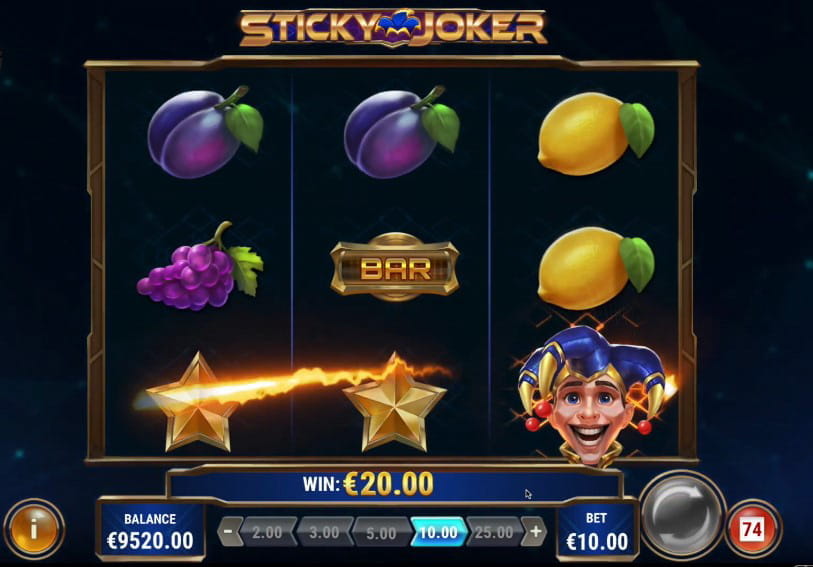The image size is (813, 567).
Task: Click the gold star on middle reel
Action: pos(395,403)
